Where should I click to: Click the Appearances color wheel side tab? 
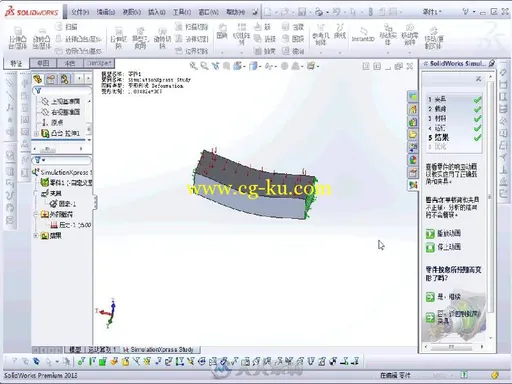click(413, 159)
